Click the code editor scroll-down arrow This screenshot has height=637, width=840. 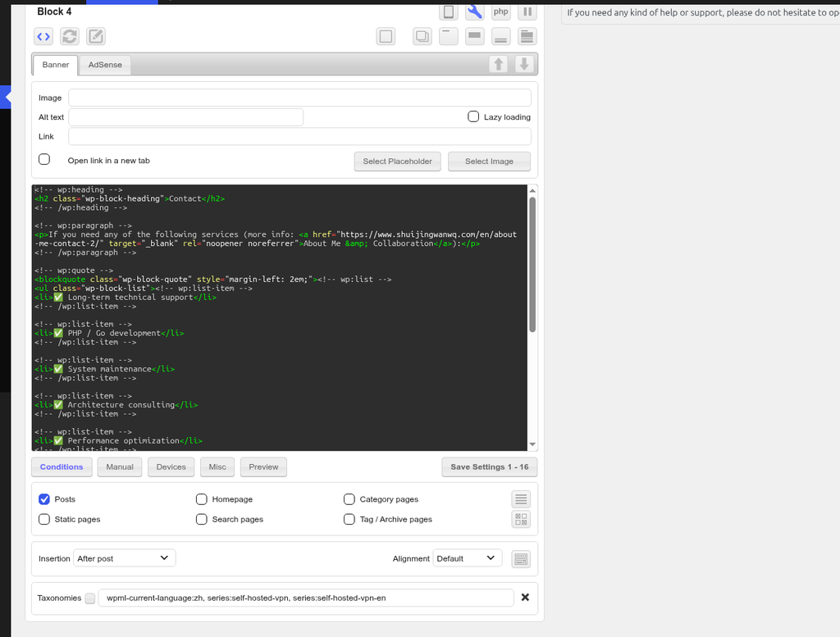click(x=532, y=444)
